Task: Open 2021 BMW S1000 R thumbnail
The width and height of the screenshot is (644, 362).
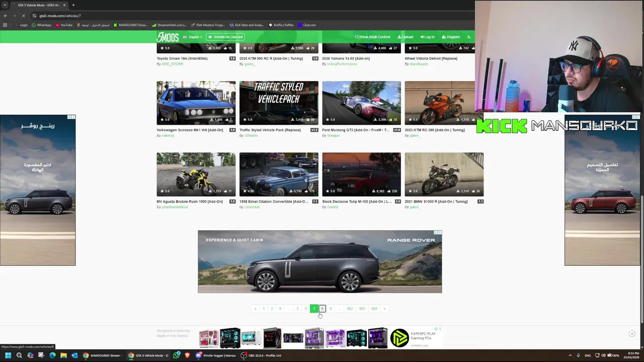Action: pos(444,174)
